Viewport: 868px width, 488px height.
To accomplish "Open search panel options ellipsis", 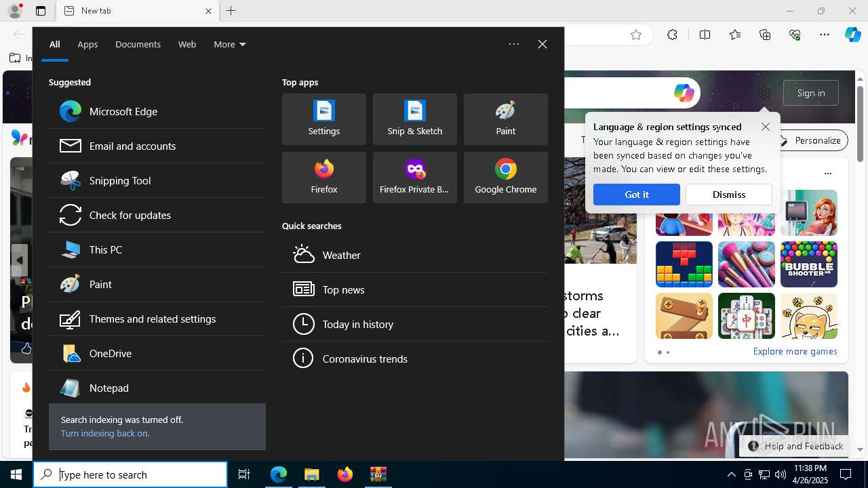I will pos(514,44).
